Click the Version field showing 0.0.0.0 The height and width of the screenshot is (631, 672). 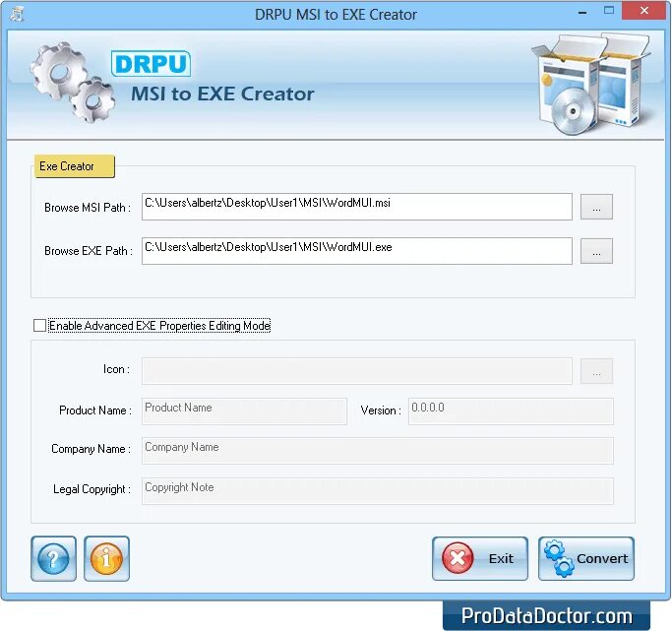[x=511, y=411]
